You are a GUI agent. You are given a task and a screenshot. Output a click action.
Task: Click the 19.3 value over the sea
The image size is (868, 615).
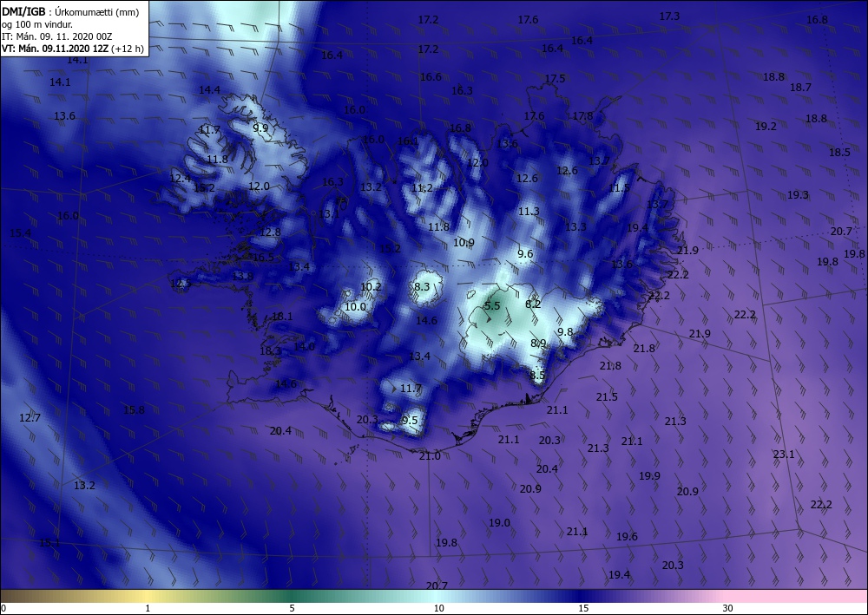point(798,194)
